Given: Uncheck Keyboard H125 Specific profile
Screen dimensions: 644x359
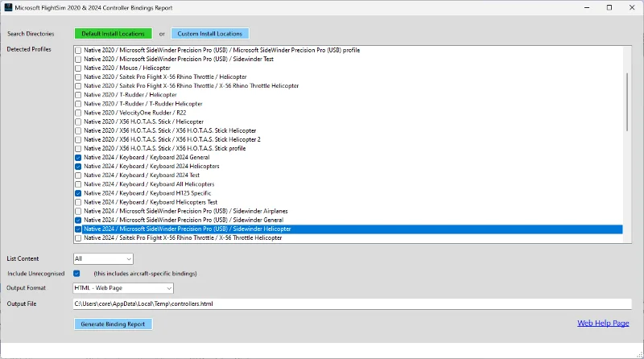Looking at the screenshot, I should 78,193.
